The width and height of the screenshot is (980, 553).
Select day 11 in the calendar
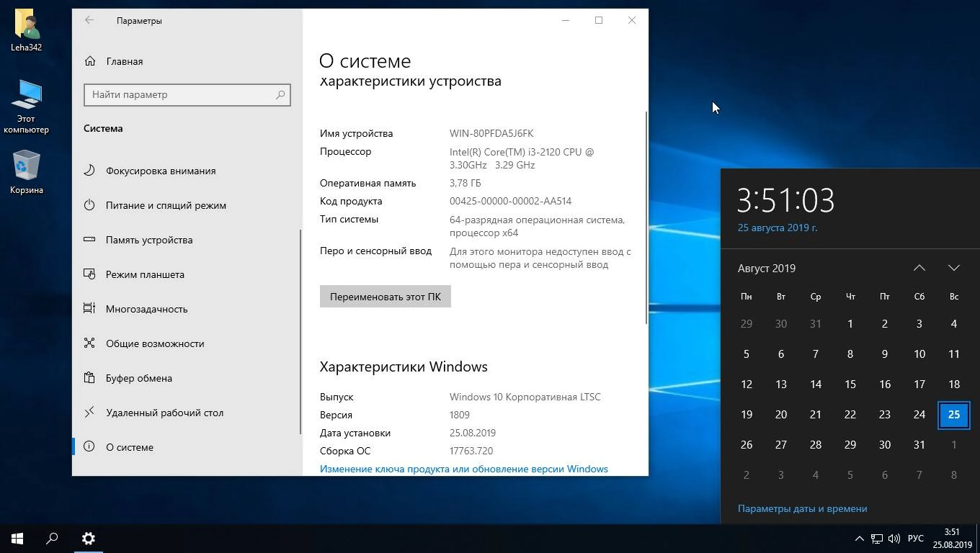954,354
